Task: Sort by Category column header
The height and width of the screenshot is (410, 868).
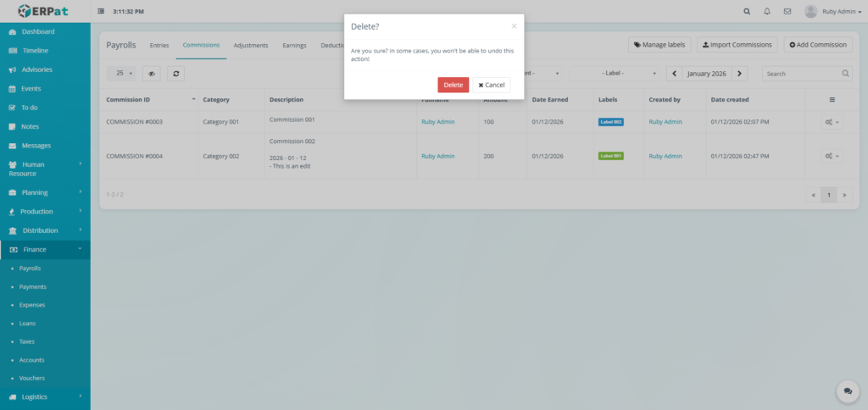Action: click(x=231, y=100)
